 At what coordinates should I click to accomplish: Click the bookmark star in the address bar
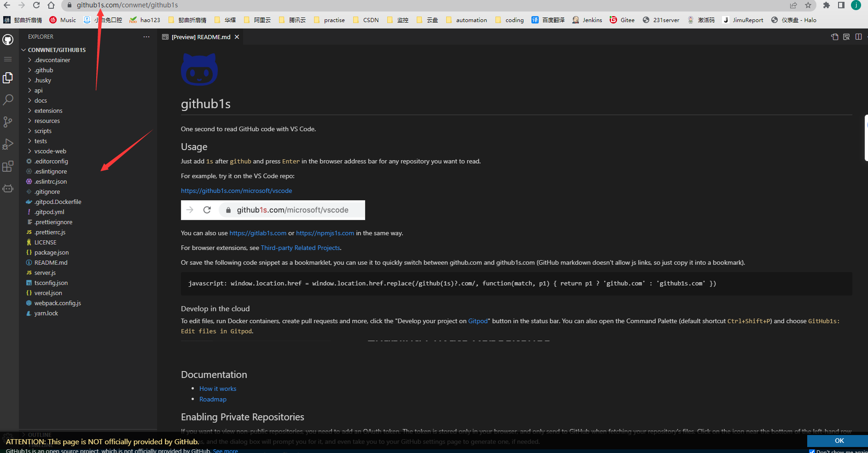[808, 5]
